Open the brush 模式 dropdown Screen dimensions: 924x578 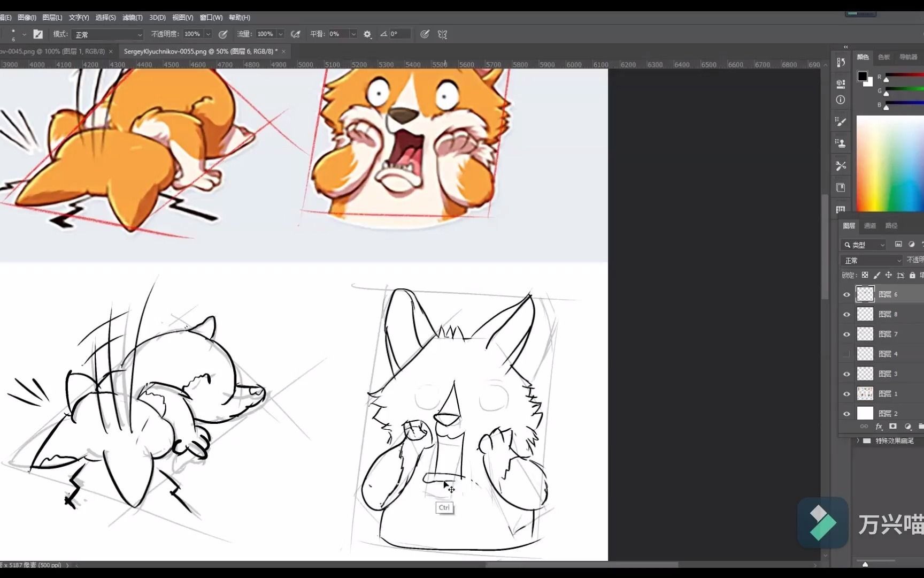pos(109,35)
